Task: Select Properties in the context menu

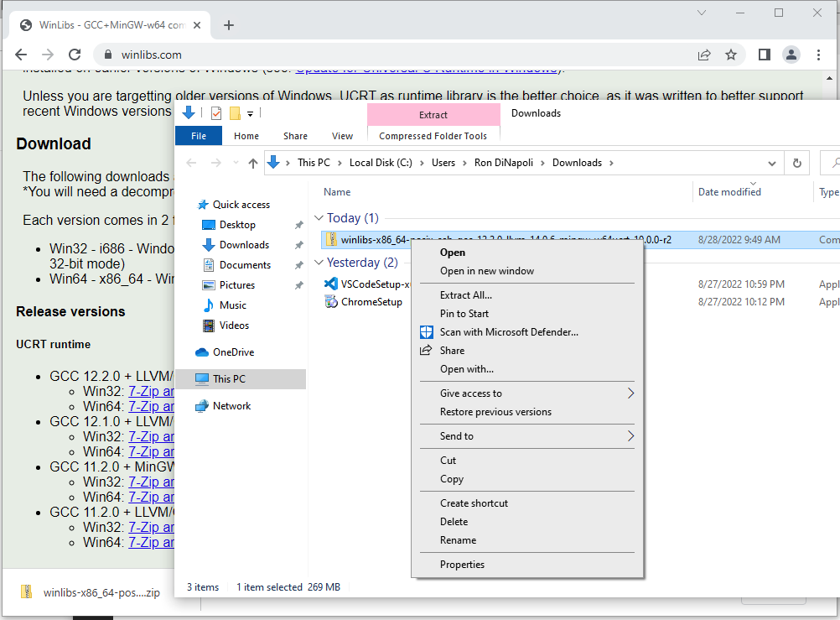Action: point(462,565)
